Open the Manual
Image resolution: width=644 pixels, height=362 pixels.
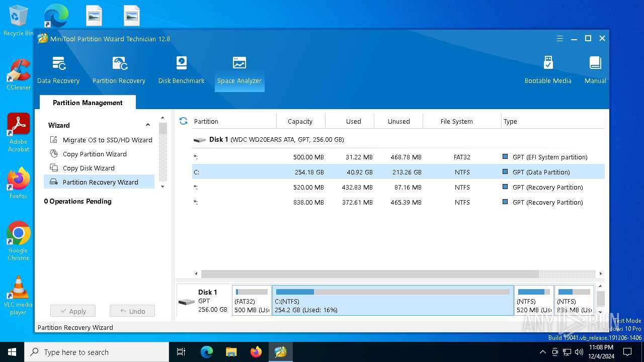point(595,70)
